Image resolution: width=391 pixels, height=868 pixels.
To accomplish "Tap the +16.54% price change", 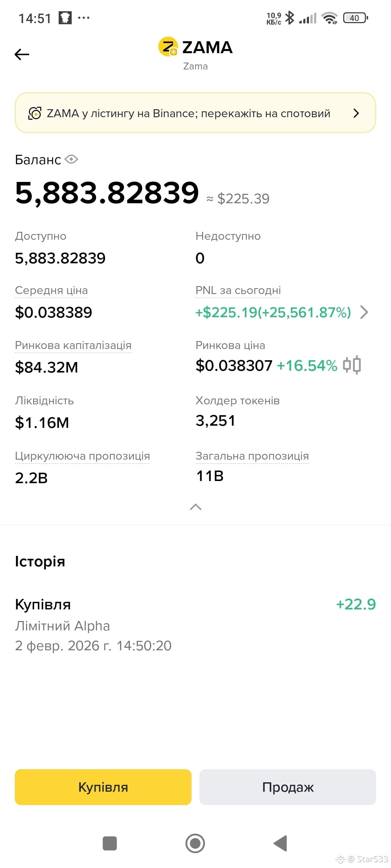I will pyautogui.click(x=307, y=366).
